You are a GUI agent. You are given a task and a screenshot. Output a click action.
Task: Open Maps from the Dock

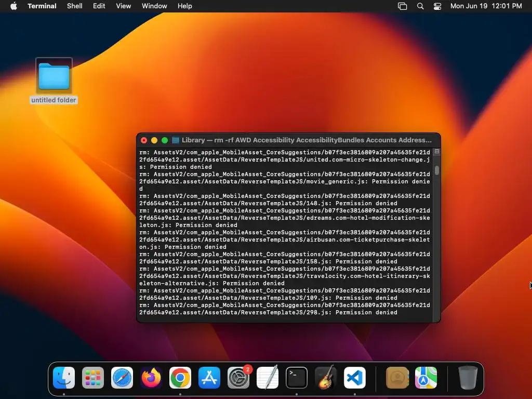pyautogui.click(x=426, y=378)
